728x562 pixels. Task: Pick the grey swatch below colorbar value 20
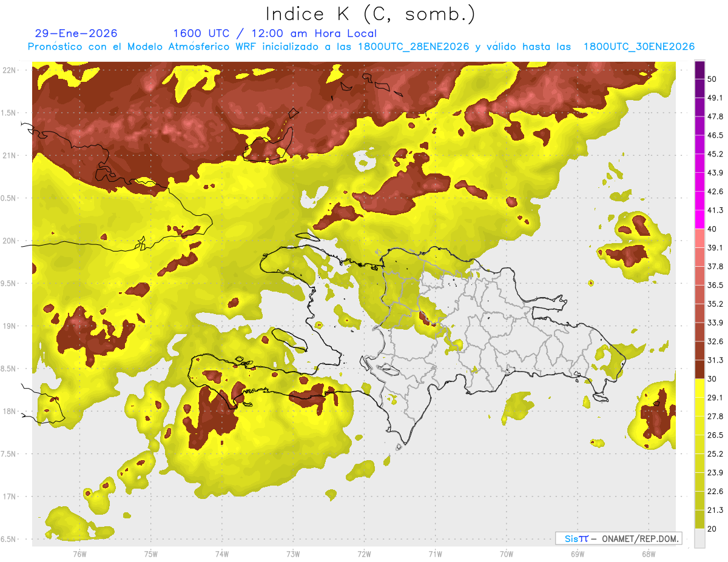(x=699, y=538)
